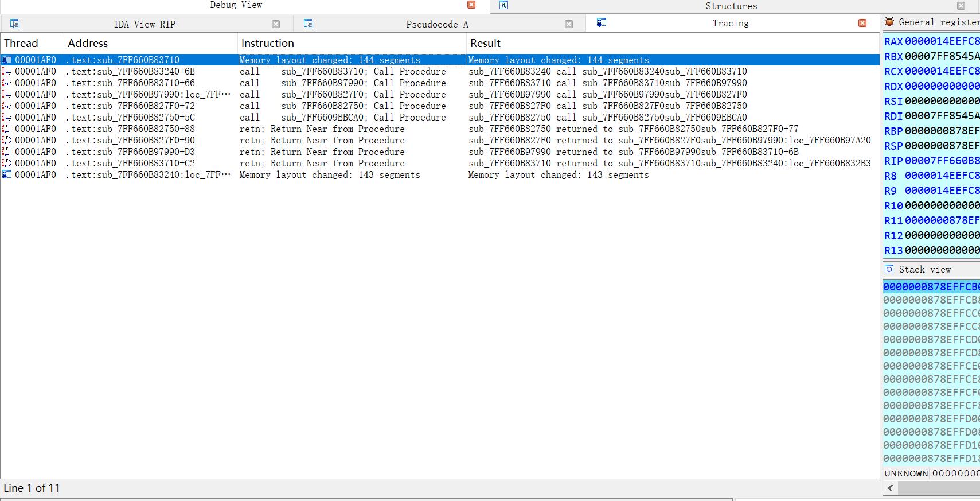This screenshot has width=980, height=501.
Task: Select the RBP register value
Action: point(942,131)
